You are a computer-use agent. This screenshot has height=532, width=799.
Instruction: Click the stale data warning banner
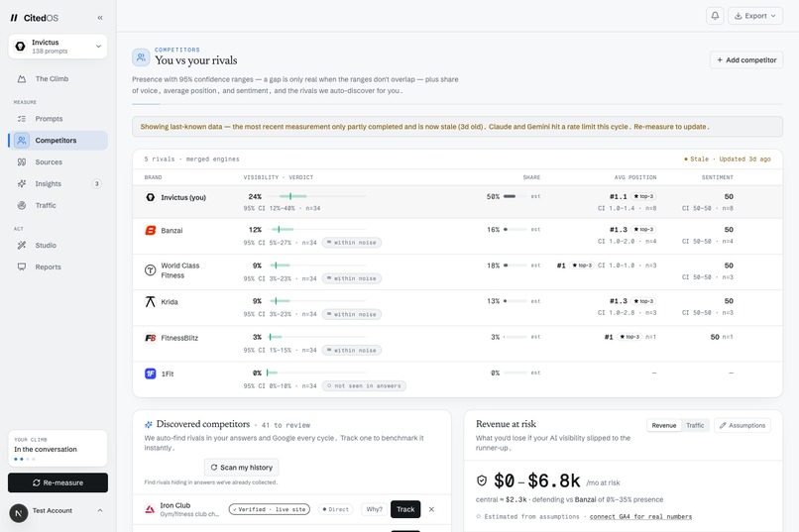pyautogui.click(x=457, y=127)
